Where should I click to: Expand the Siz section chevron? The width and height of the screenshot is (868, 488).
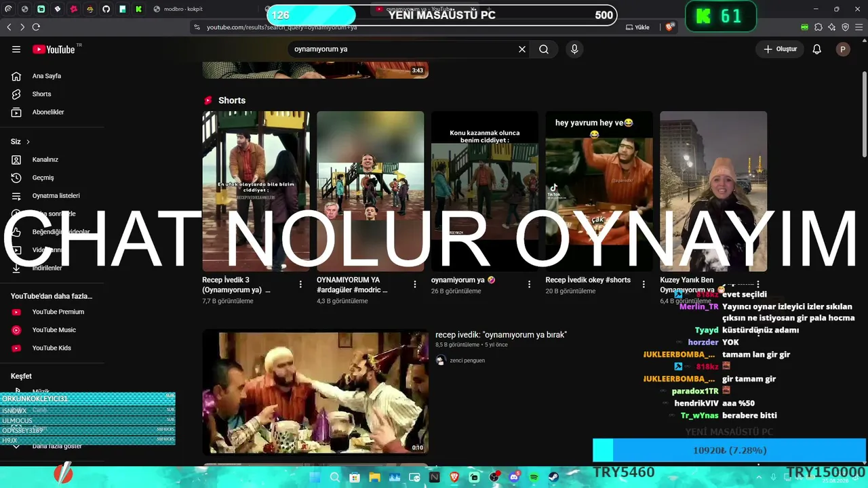(28, 142)
